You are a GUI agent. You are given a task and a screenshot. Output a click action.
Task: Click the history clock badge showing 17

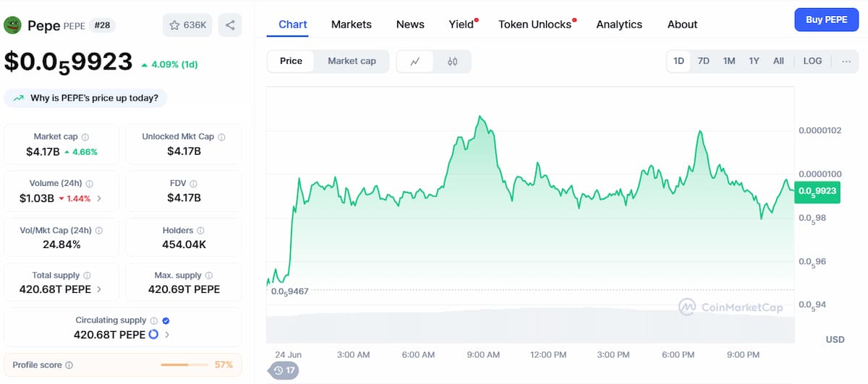[284, 370]
